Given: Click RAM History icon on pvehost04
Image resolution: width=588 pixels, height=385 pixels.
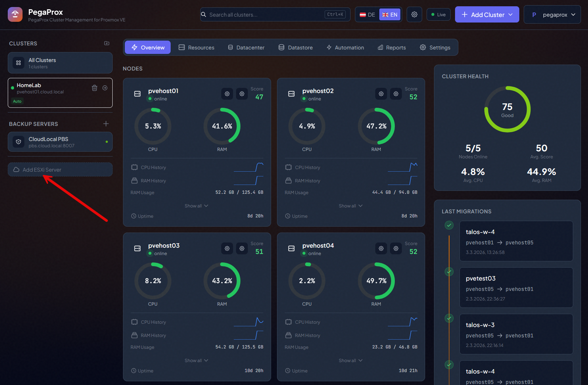Looking at the screenshot, I should tap(288, 335).
